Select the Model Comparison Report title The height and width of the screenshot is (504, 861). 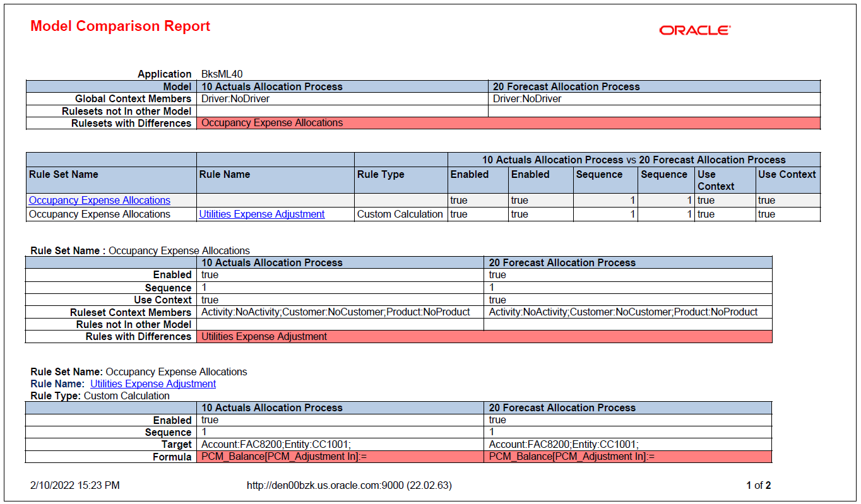click(x=121, y=26)
